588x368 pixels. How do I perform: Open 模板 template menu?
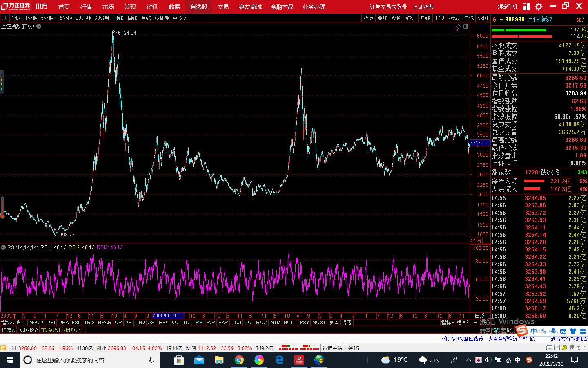(x=462, y=323)
